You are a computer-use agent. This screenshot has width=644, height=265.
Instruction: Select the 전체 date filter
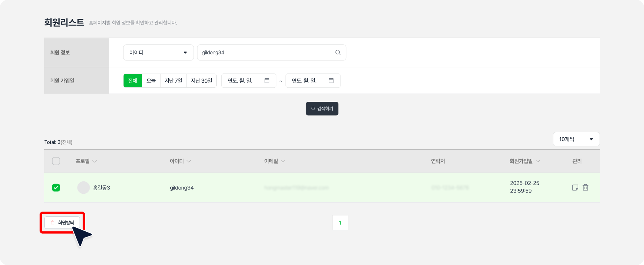coord(133,81)
